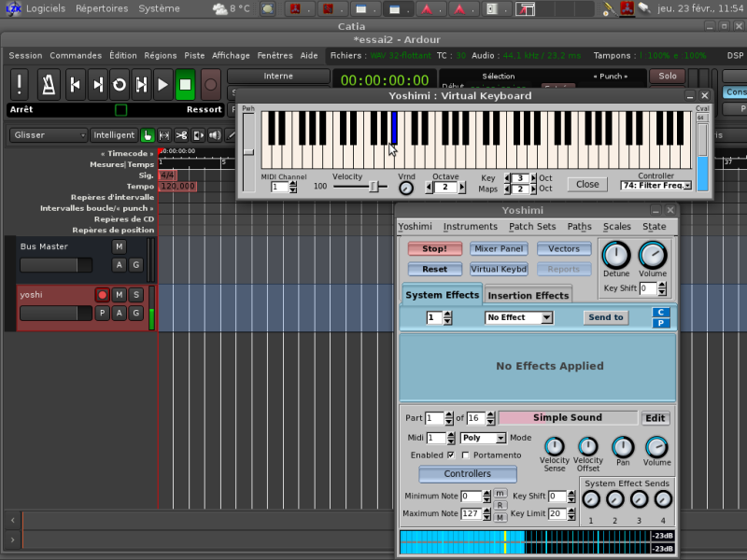Click the metronome icon in Ardour transport
The width and height of the screenshot is (747, 560).
tap(49, 84)
